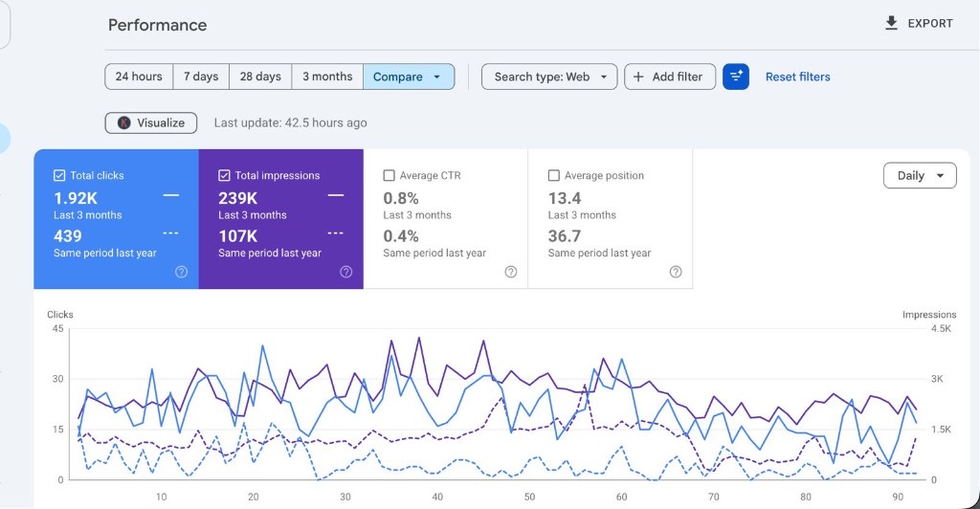
Task: Click the 239K total impressions value
Action: pyautogui.click(x=238, y=199)
